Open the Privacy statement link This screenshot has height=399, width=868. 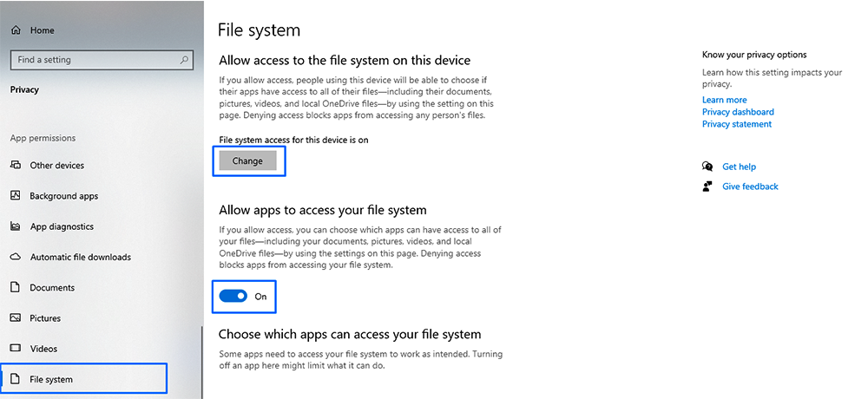point(737,124)
